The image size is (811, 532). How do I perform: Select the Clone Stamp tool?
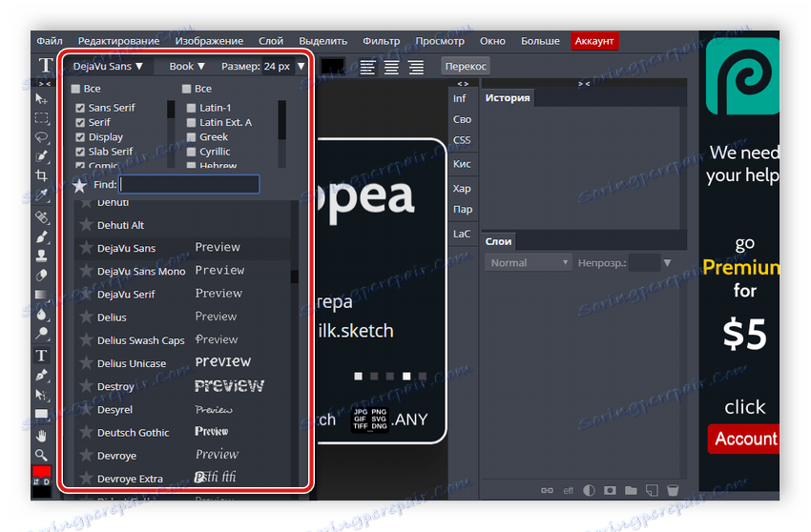coord(41,256)
